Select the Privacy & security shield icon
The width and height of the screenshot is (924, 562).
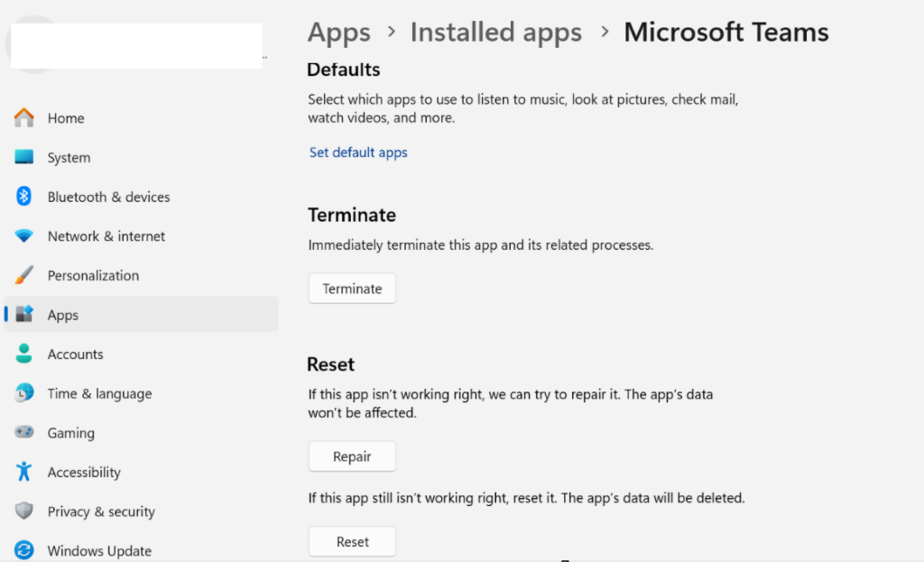(x=24, y=511)
